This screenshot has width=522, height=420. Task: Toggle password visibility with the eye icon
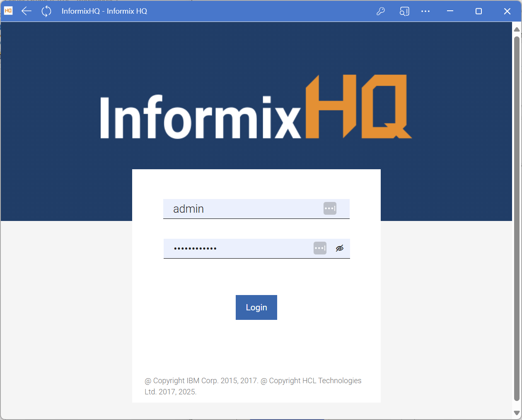(x=340, y=248)
